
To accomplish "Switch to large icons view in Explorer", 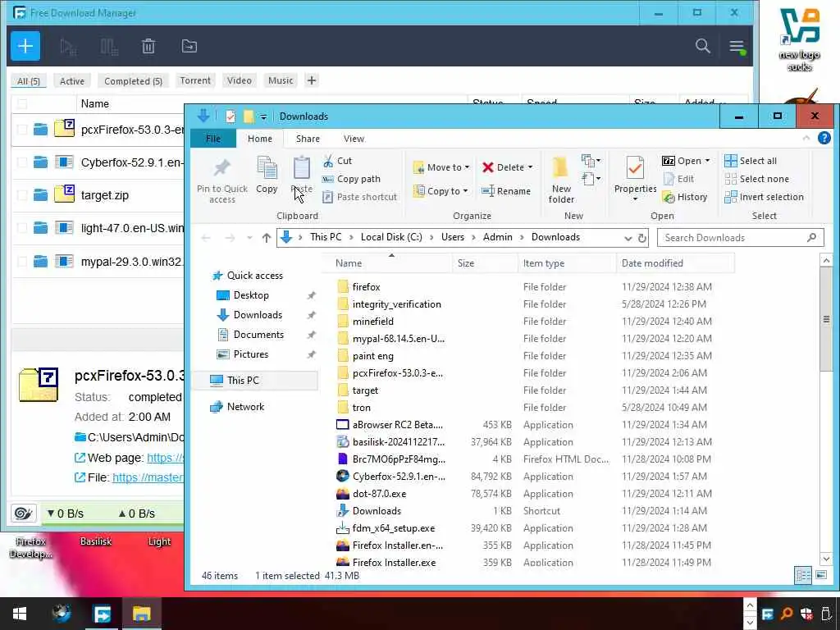I will pyautogui.click(x=820, y=575).
